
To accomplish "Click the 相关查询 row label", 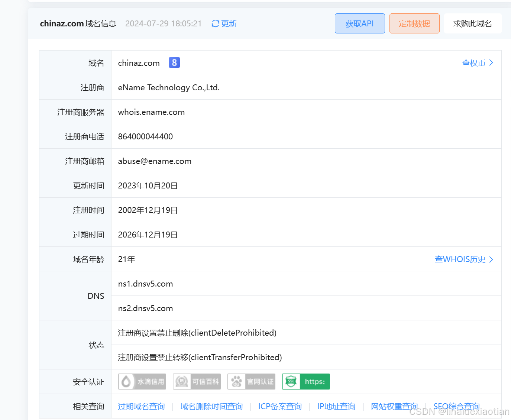I will click(88, 406).
